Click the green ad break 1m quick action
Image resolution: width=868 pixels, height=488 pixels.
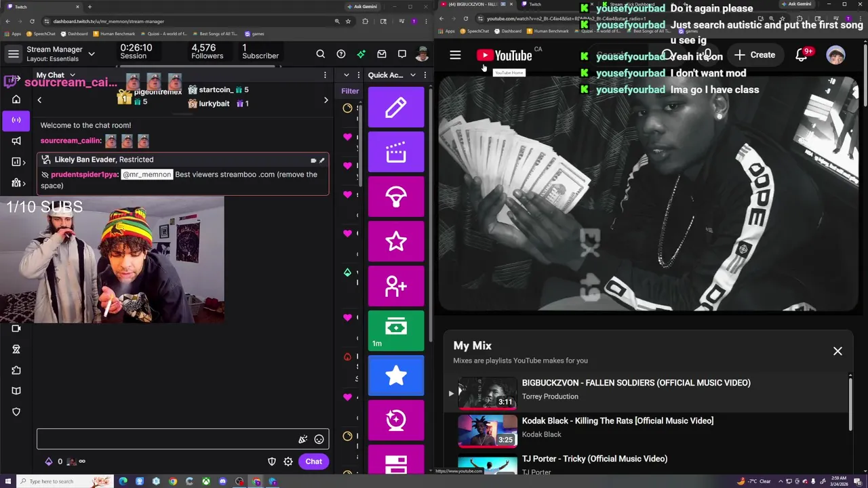[396, 331]
